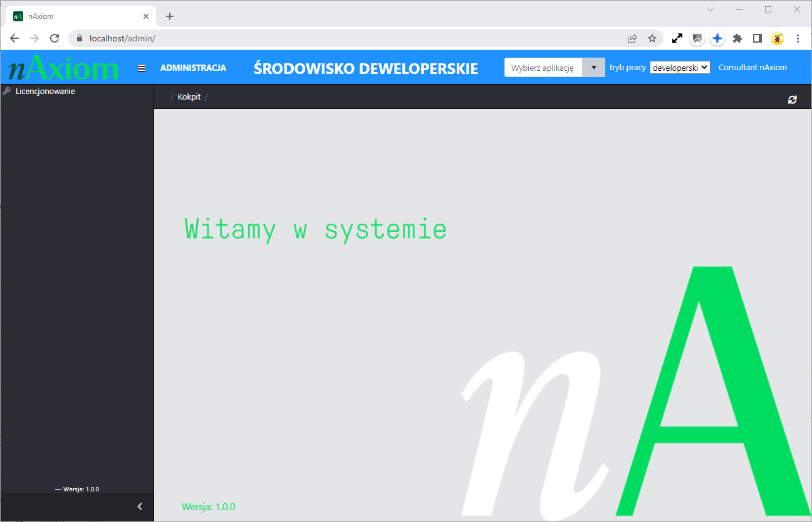Open the Wybierz aplikację dropdown arrow
The height and width of the screenshot is (522, 812).
coord(593,67)
